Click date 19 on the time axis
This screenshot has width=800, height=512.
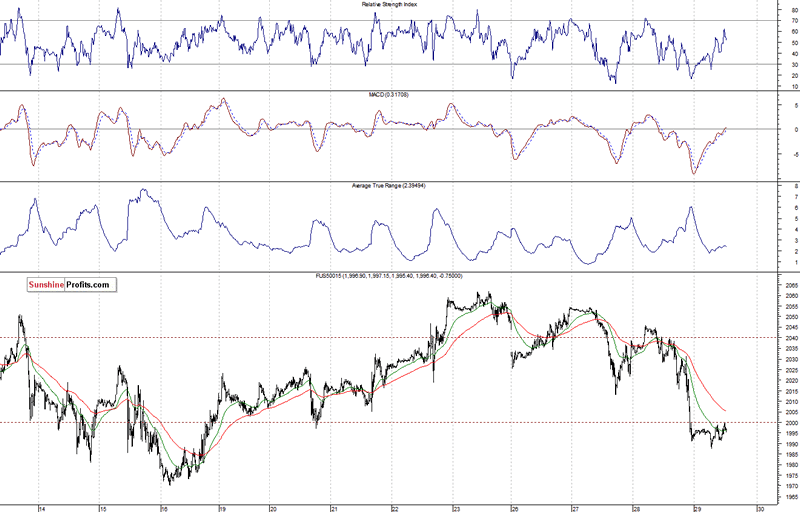click(x=223, y=509)
